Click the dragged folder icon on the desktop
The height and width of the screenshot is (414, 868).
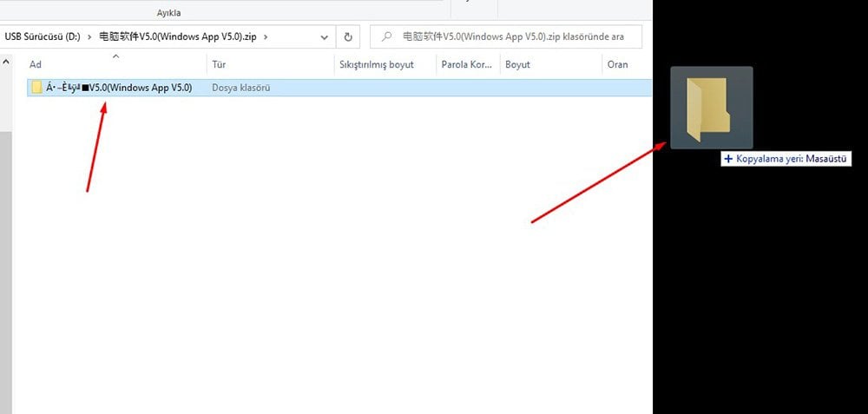(711, 108)
